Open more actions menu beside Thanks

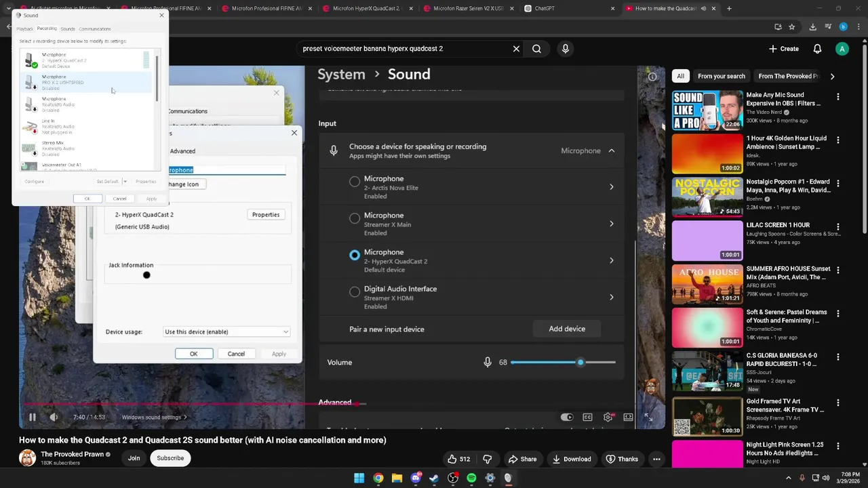pos(656,459)
